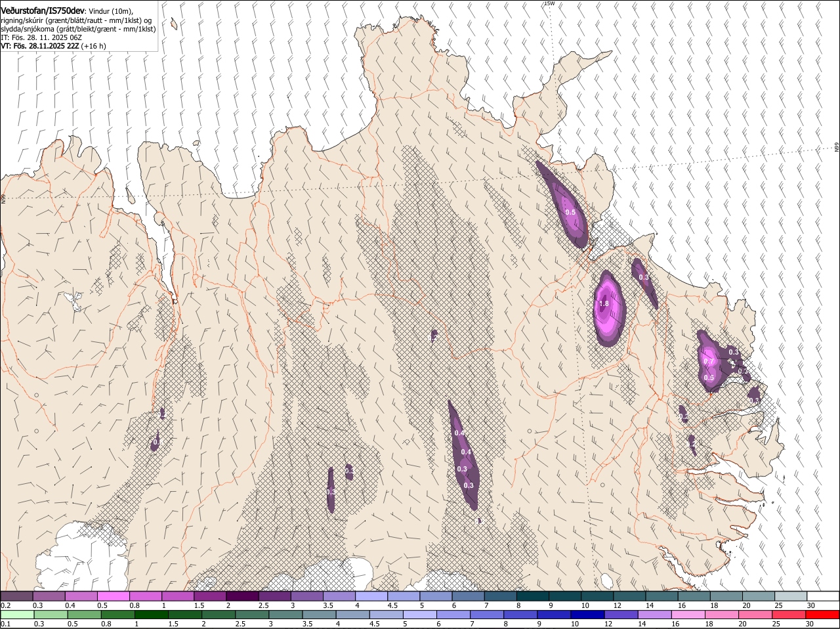Image resolution: width=840 pixels, height=629 pixels.
Task: Click the elongated purple snow band labeled 0.4
Action: click(463, 456)
